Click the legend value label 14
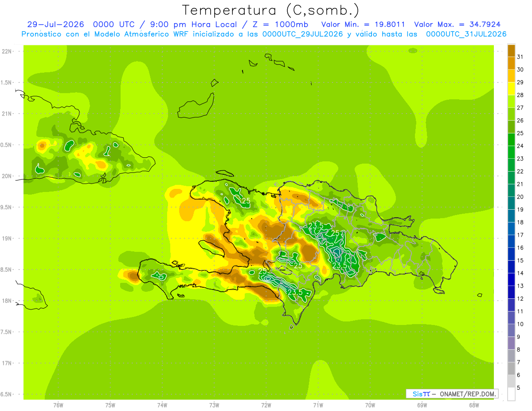The image size is (532, 411). [x=520, y=273]
